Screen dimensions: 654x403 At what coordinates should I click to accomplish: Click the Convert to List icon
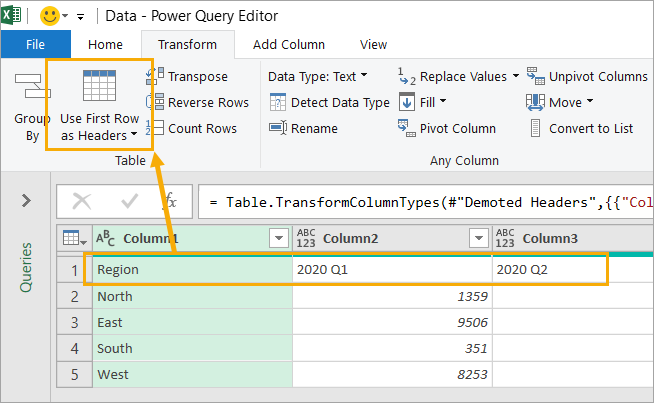tap(536, 128)
